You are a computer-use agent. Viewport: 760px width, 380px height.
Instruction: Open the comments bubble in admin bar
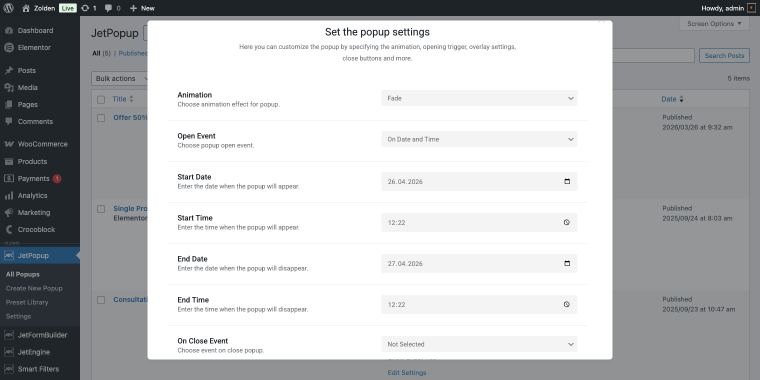(109, 8)
